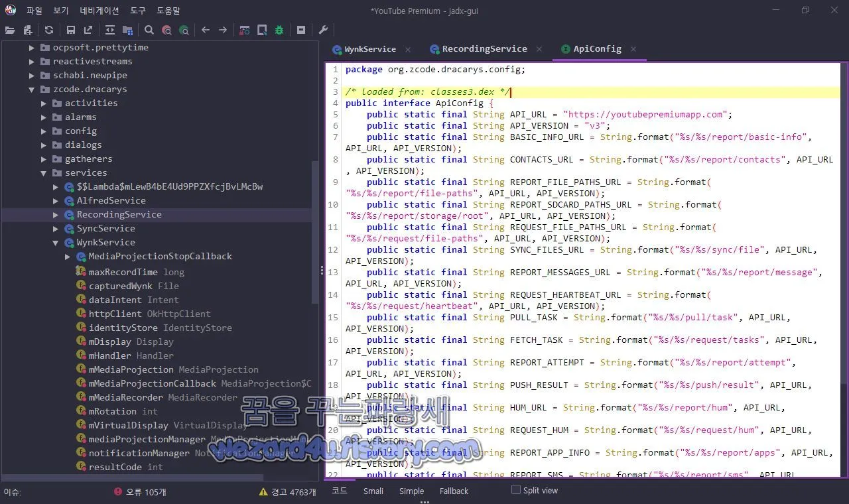Reload the project with the refresh icon

(x=49, y=30)
